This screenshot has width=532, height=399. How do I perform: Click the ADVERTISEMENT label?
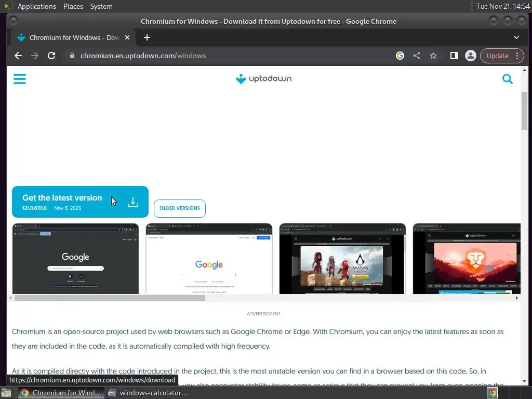(263, 314)
